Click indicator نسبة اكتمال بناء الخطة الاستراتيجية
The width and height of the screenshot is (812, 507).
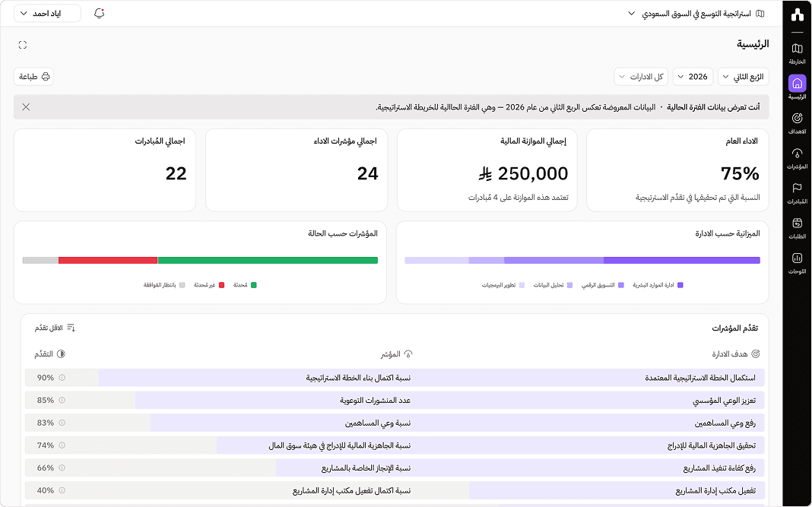(358, 378)
